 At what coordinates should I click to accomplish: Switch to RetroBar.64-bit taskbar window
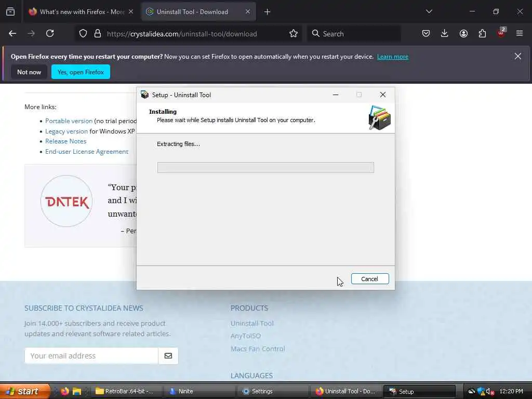coord(127,391)
